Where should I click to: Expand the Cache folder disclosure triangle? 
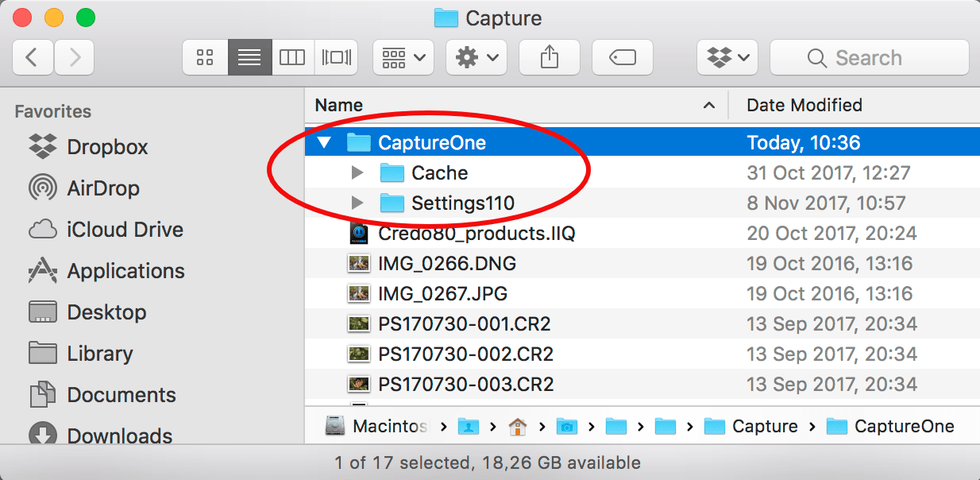pos(357,173)
